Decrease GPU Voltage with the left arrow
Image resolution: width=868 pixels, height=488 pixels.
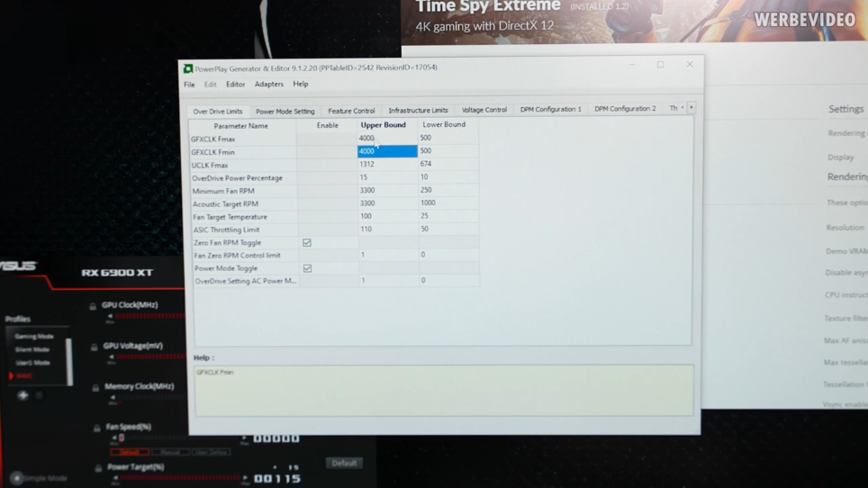coord(112,357)
